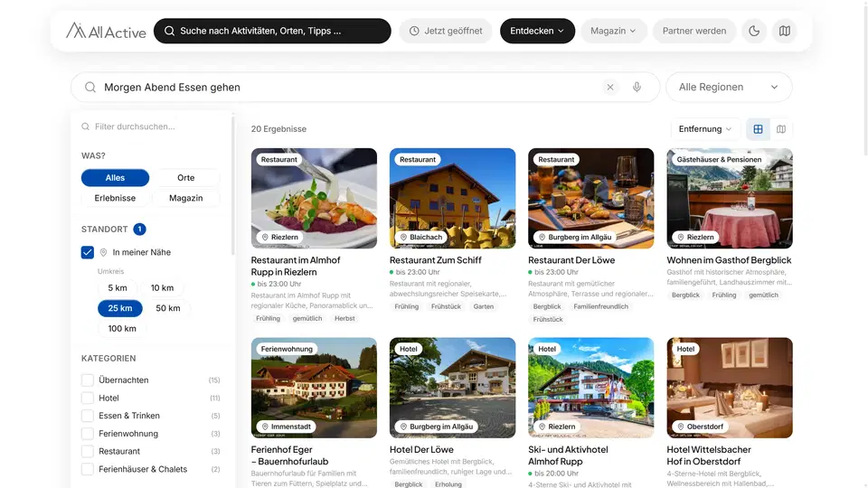Check the Übernachten category
The width and height of the screenshot is (868, 488).
88,380
